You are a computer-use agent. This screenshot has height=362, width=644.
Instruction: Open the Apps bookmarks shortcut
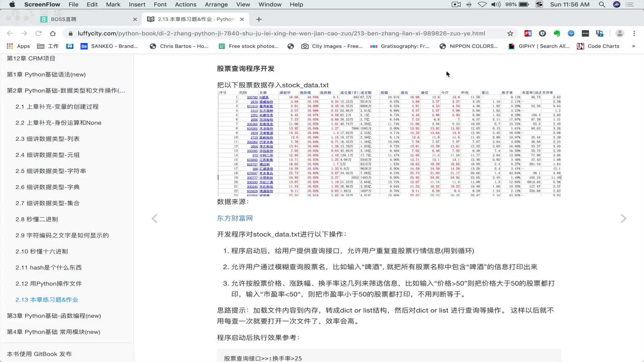point(18,46)
